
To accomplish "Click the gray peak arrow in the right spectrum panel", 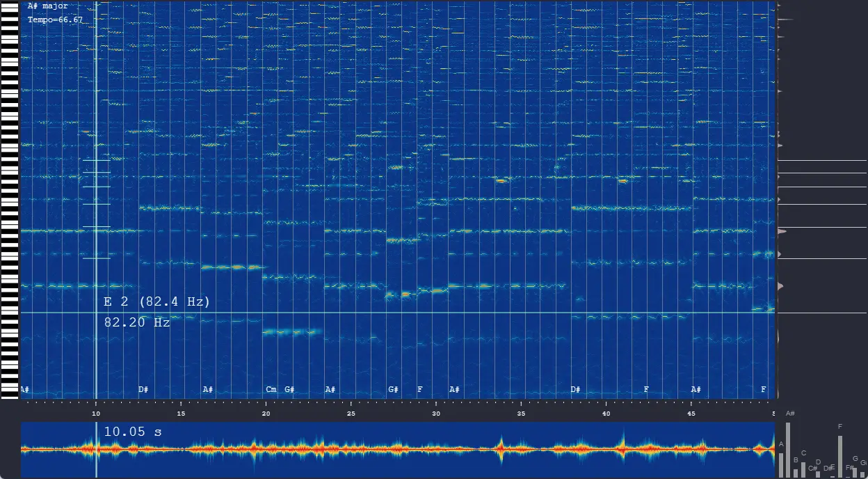I will (x=780, y=230).
